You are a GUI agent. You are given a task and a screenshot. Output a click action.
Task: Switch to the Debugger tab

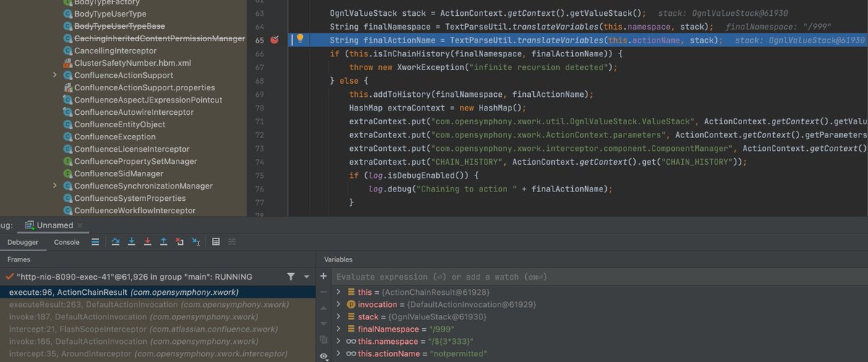[x=22, y=242]
